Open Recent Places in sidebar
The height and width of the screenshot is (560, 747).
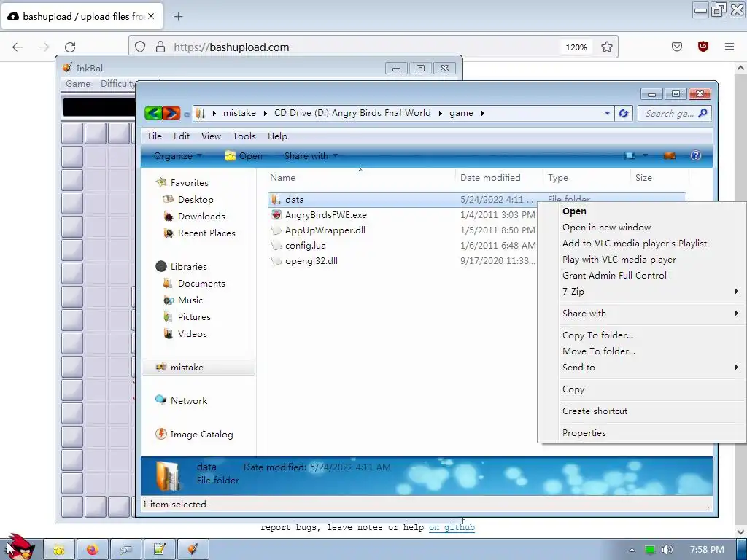[206, 233]
